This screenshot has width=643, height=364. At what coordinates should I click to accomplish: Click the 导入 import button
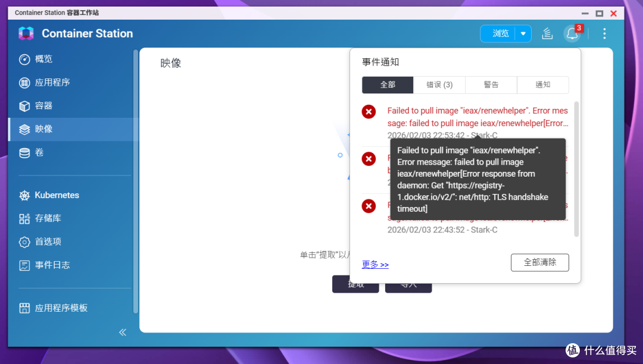click(x=408, y=284)
